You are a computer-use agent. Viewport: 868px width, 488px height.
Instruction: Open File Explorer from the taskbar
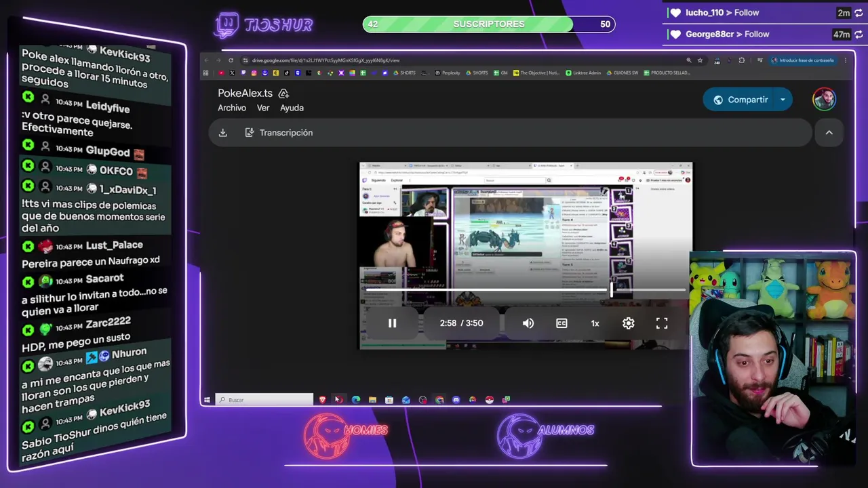[x=372, y=400]
